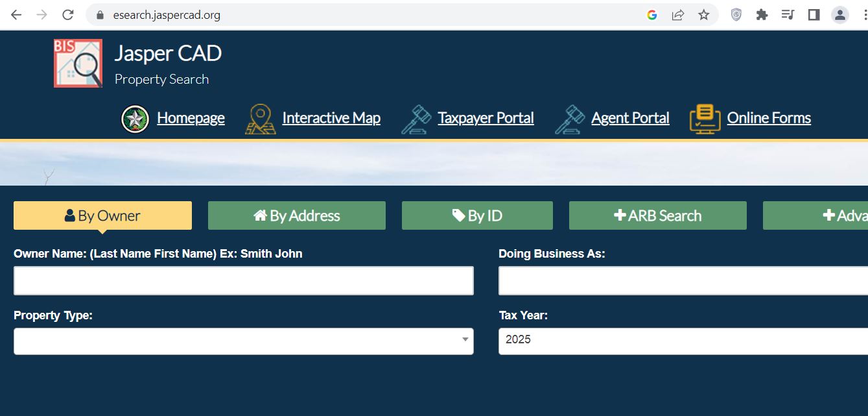This screenshot has height=416, width=868.
Task: Open the Taxpayer Portal link
Action: (x=486, y=118)
